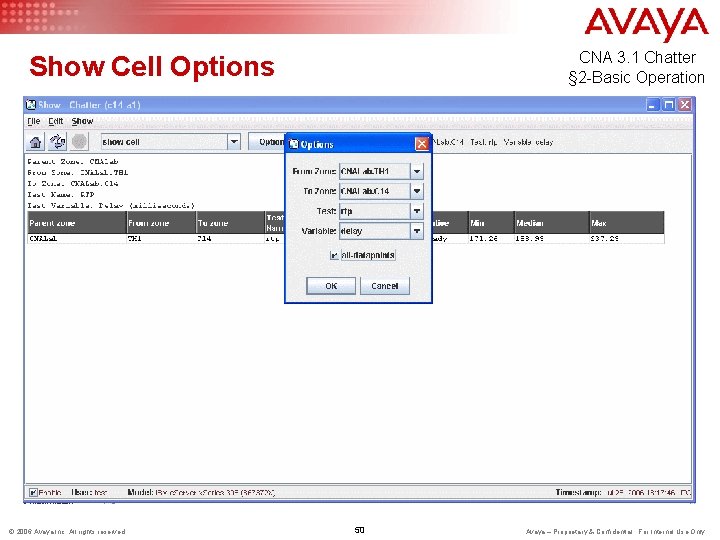Click the From Zone value field
Viewport: 720px width, 540px height.
click(x=375, y=171)
